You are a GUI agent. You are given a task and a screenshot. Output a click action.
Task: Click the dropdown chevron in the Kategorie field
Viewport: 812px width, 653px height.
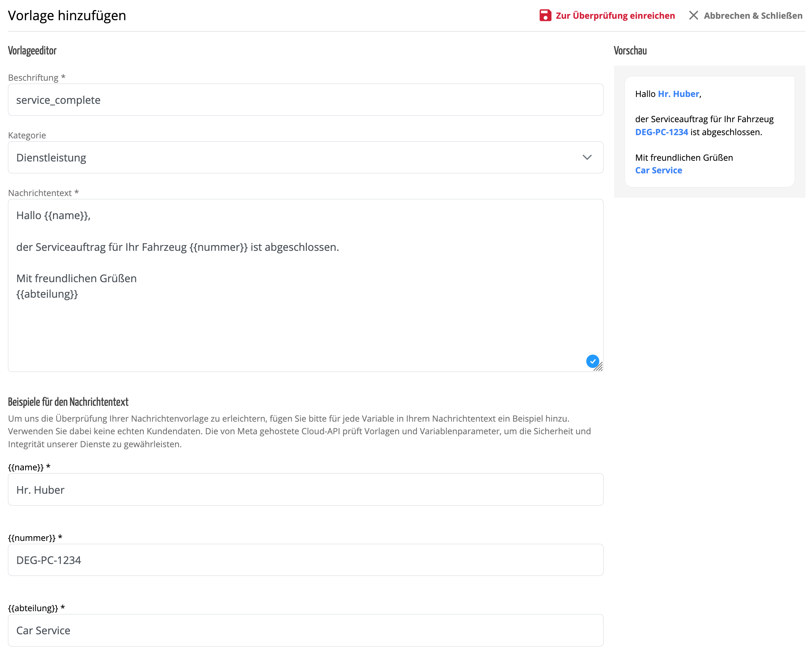tap(587, 157)
